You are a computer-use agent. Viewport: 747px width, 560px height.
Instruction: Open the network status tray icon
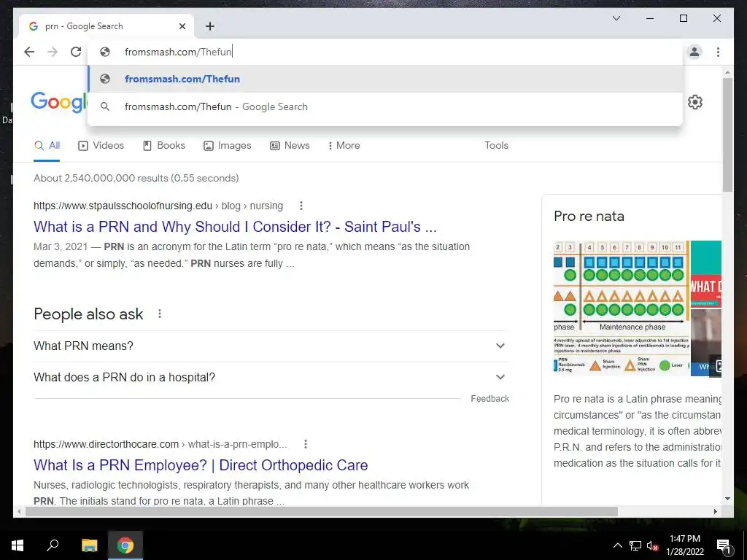tap(635, 545)
